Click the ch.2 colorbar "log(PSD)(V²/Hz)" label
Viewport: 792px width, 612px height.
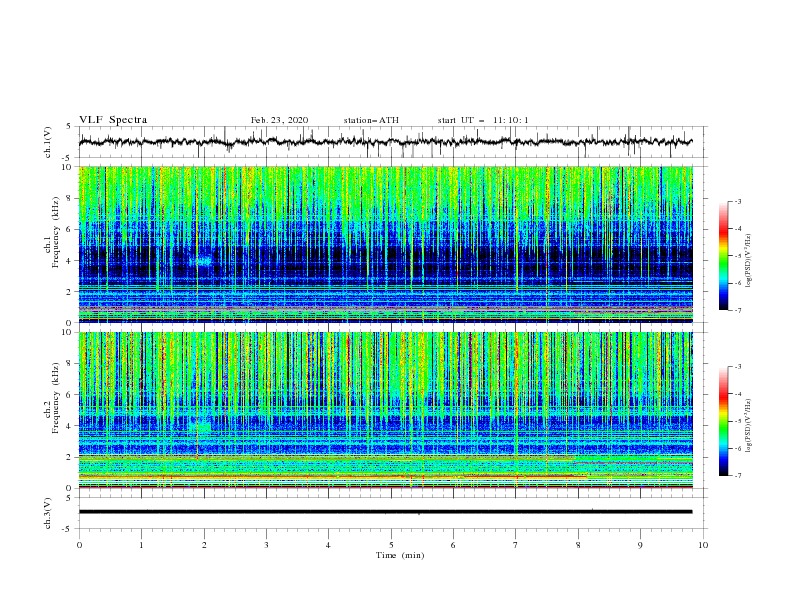[x=749, y=426]
